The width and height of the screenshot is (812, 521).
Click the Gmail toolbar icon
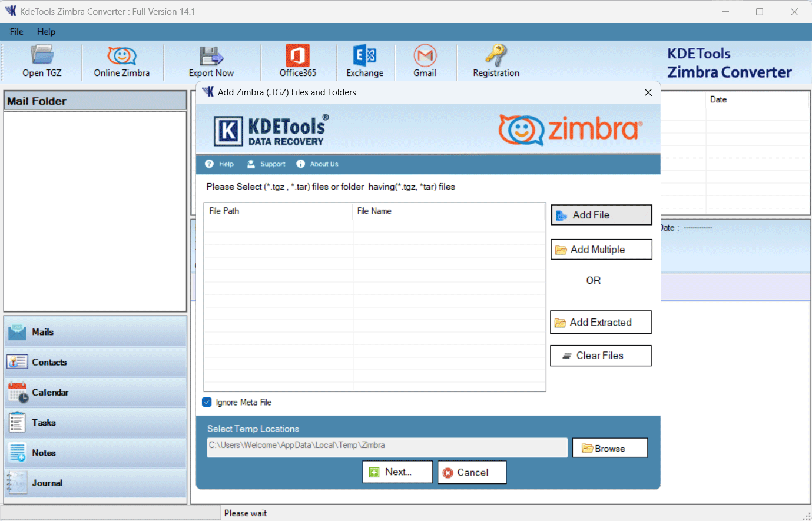tap(425, 61)
